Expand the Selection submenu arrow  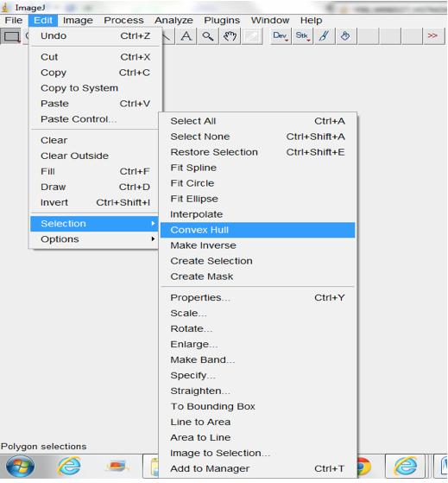(x=153, y=223)
